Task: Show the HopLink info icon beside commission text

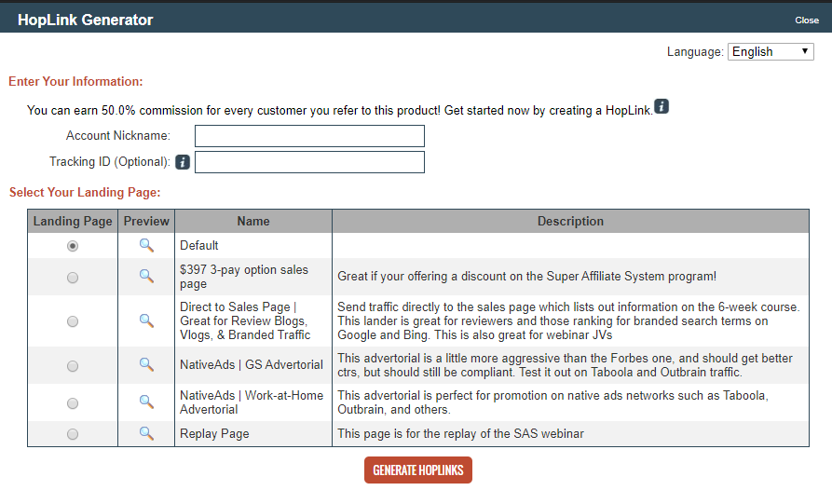Action: [x=662, y=106]
